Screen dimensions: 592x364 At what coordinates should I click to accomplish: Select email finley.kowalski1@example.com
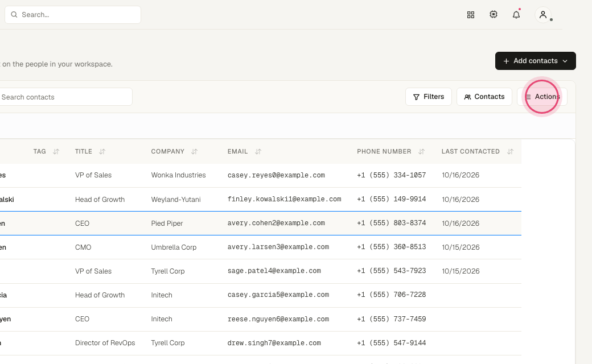click(284, 199)
